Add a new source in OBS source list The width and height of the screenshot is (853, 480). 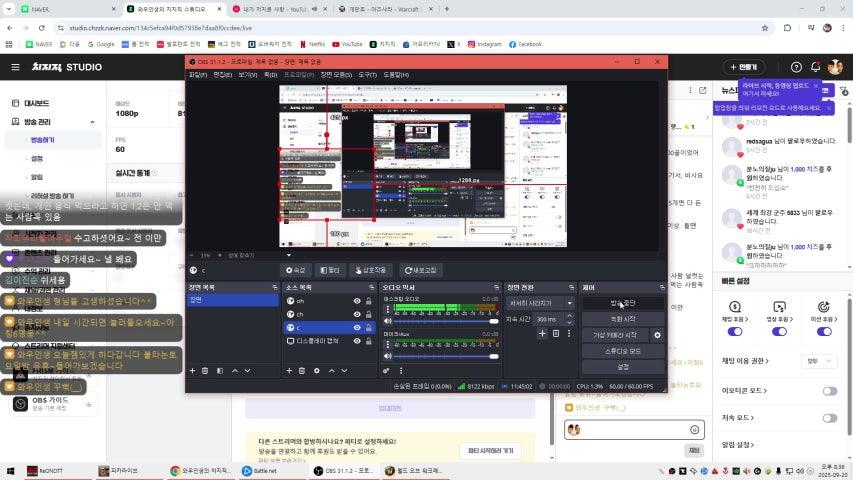pos(289,371)
